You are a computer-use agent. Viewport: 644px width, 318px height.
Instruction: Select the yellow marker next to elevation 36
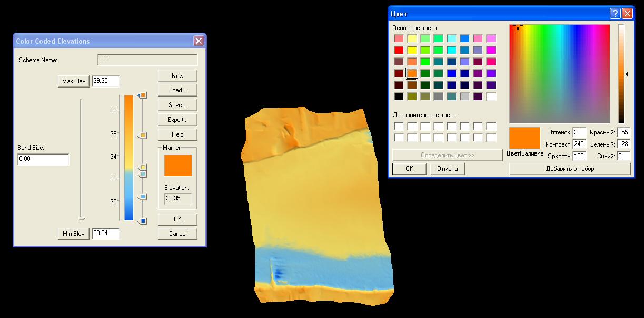click(x=143, y=136)
